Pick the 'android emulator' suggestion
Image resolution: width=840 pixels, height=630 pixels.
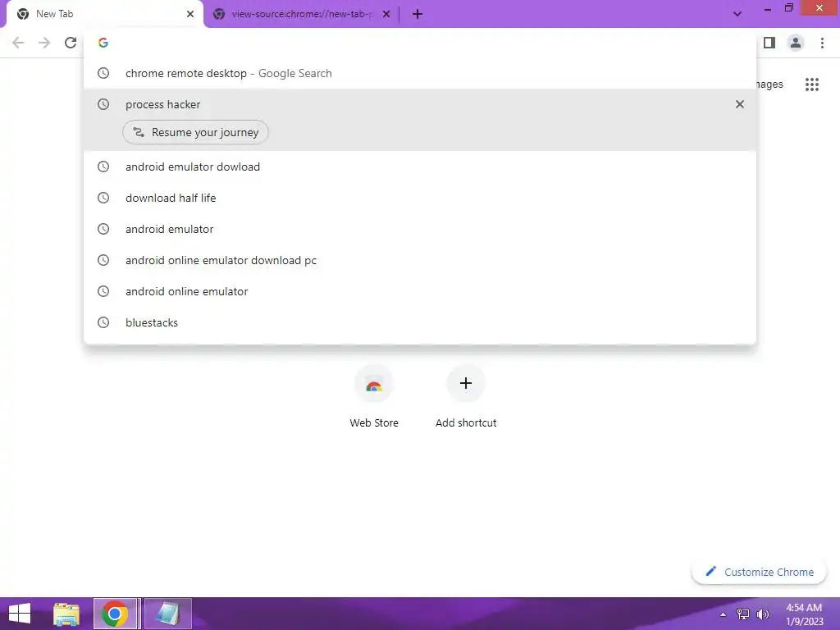(x=420, y=229)
